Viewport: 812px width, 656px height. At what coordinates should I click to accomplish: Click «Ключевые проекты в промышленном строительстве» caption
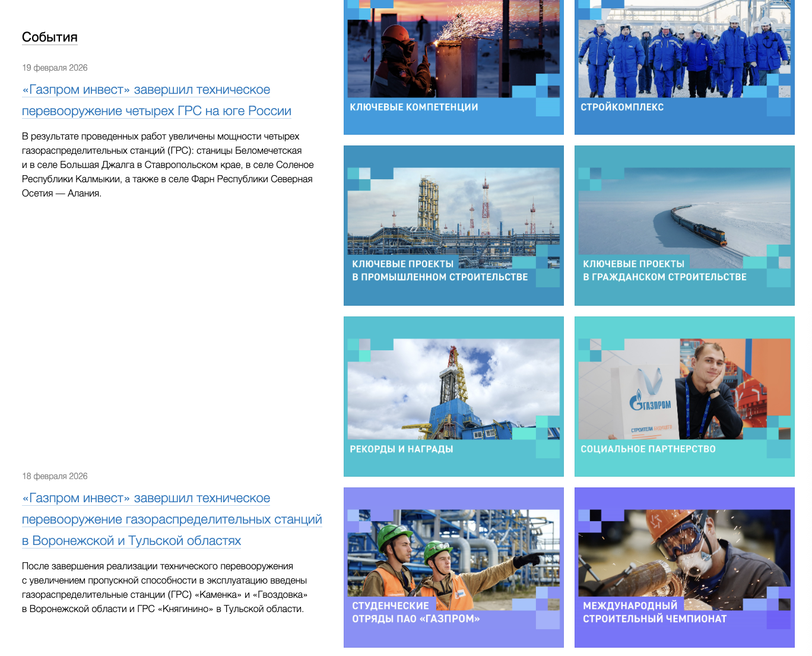coord(440,271)
